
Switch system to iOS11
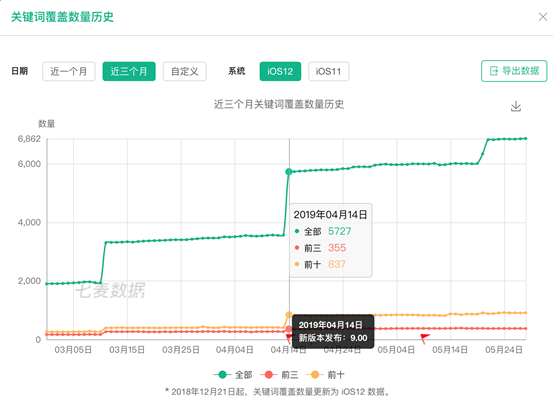tap(329, 72)
